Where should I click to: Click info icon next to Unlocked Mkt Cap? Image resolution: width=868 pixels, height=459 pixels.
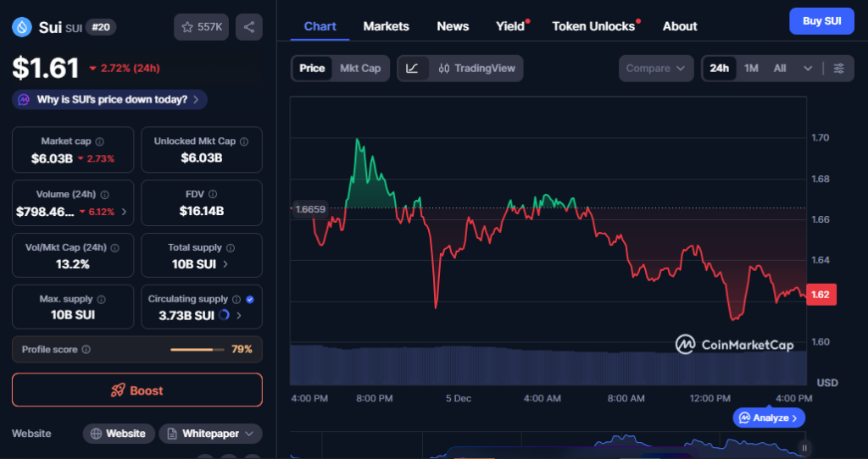[x=244, y=141]
